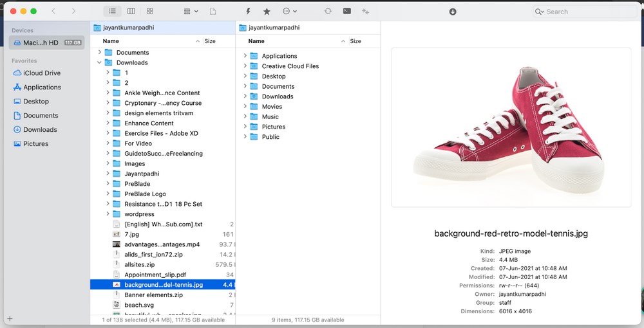The image size is (644, 328).
Task: Switch to column view mode
Action: (131, 11)
